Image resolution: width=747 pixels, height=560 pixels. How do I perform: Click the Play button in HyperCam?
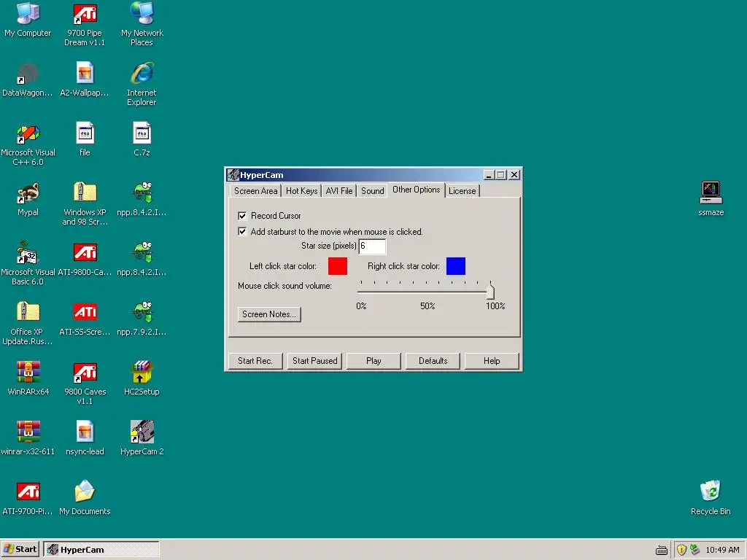(373, 361)
